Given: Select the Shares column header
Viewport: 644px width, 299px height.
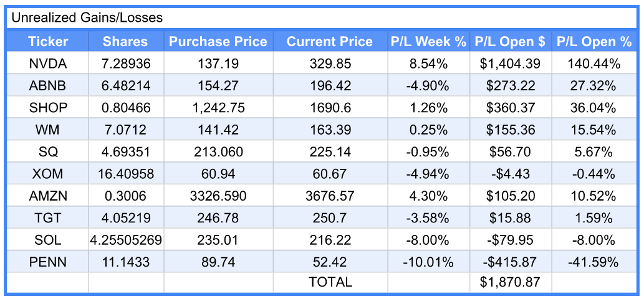Looking at the screenshot, I should pos(125,42).
